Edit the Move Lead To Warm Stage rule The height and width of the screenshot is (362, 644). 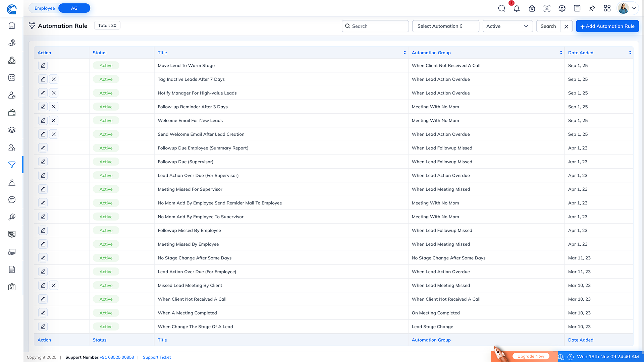point(43,65)
